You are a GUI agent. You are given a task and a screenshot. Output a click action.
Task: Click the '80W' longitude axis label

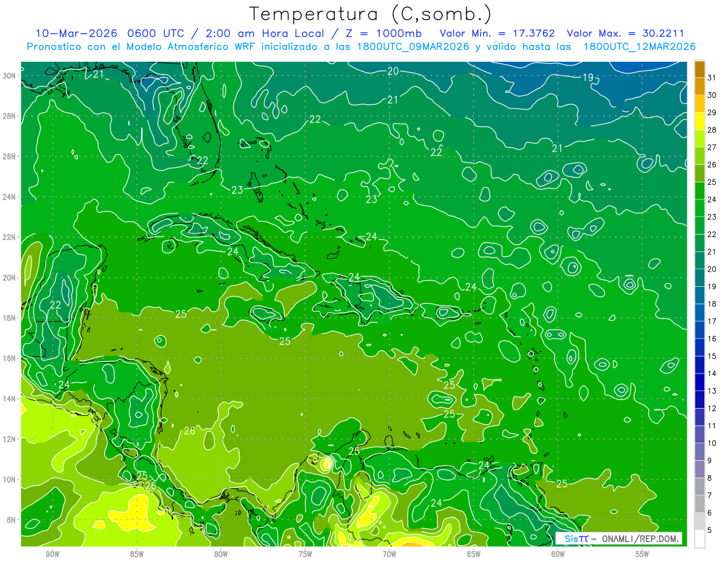221,554
